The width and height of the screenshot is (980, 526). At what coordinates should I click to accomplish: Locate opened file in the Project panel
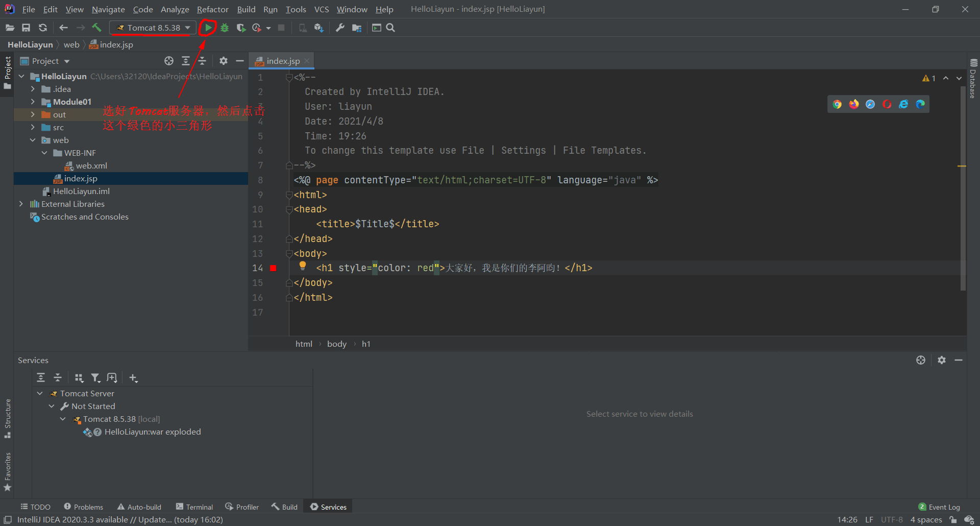click(169, 61)
